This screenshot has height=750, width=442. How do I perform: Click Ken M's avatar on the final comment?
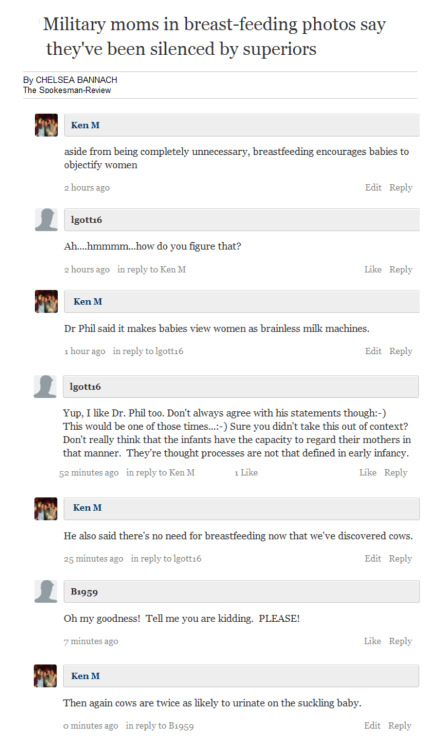[45, 676]
